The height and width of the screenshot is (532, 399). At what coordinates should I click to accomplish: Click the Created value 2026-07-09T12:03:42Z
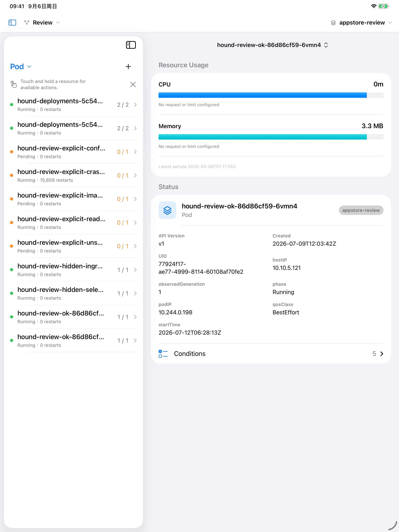[304, 244]
